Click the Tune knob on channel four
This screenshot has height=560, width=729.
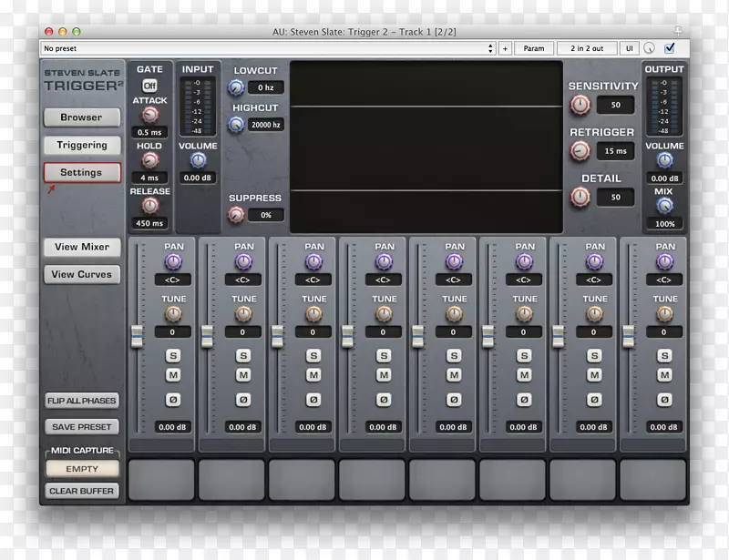click(384, 315)
